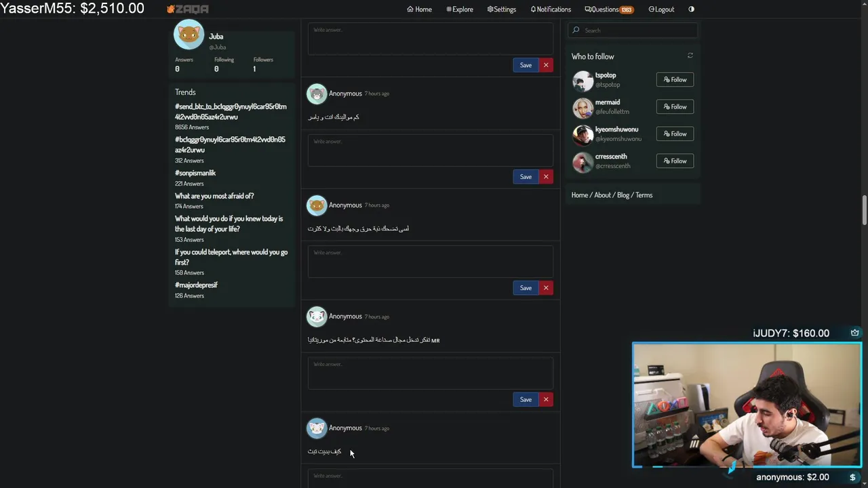Click the footer Blog link
Screen dimensions: 868x488
coord(623,195)
